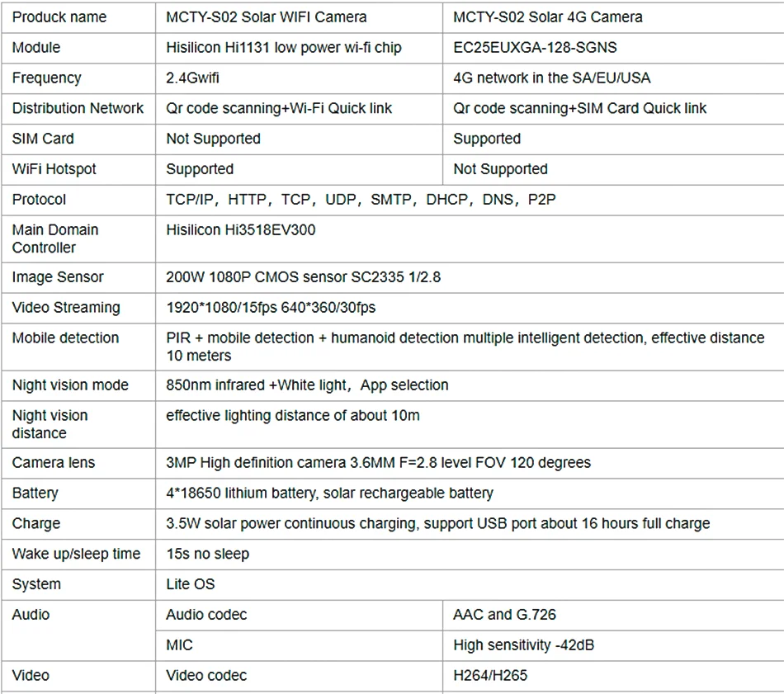Click '200W 1080P CMOS sensor SC2335' cell

[470, 277]
